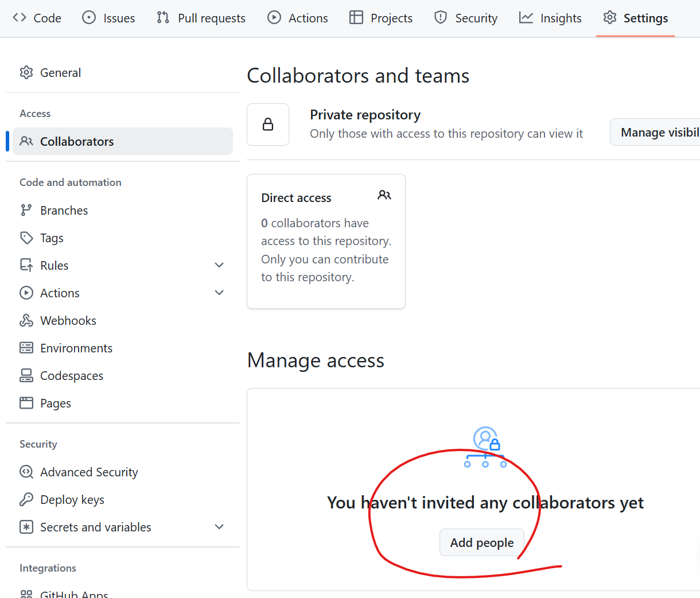
Task: Click the Branches icon in sidebar
Action: coord(26,210)
